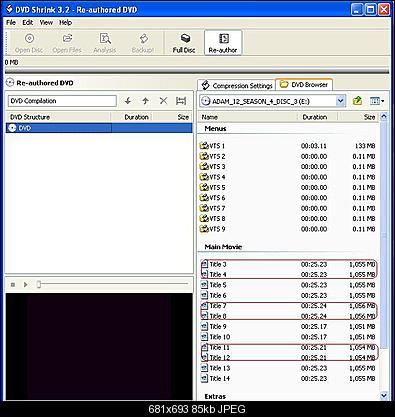
Task: Click the move up arrow icon
Action: (145, 101)
